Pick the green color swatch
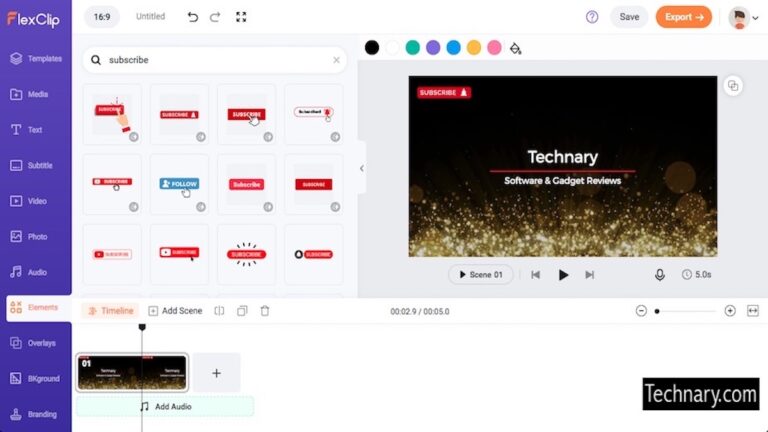 pos(413,48)
